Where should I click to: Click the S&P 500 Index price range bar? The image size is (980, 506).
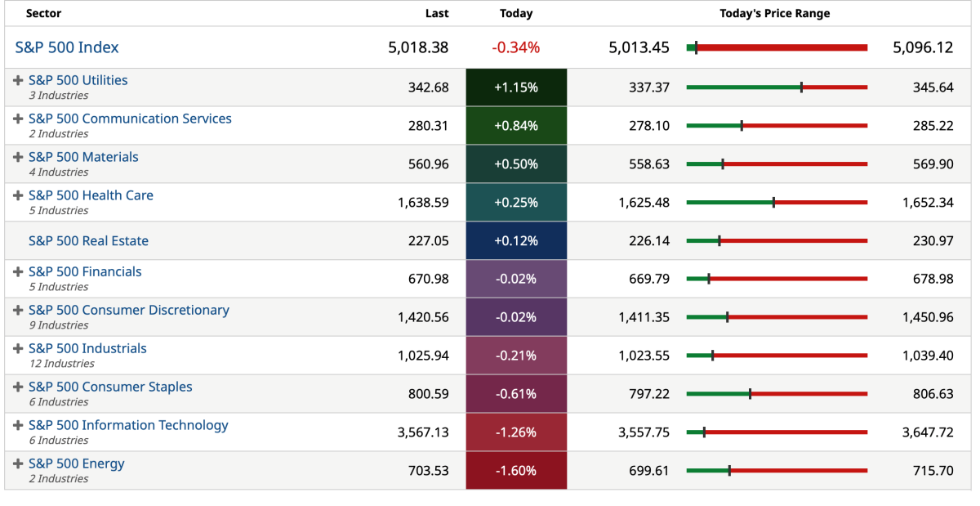point(777,47)
